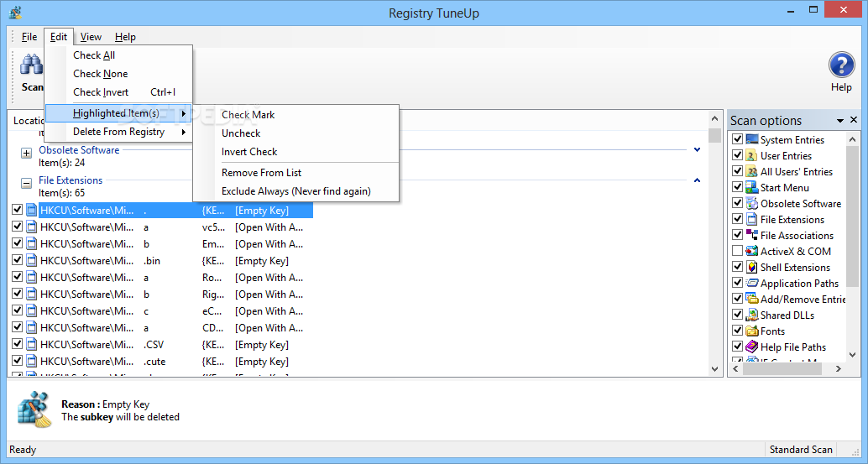868x464 pixels.
Task: Click the registry broom icon beside Reason
Action: (34, 409)
